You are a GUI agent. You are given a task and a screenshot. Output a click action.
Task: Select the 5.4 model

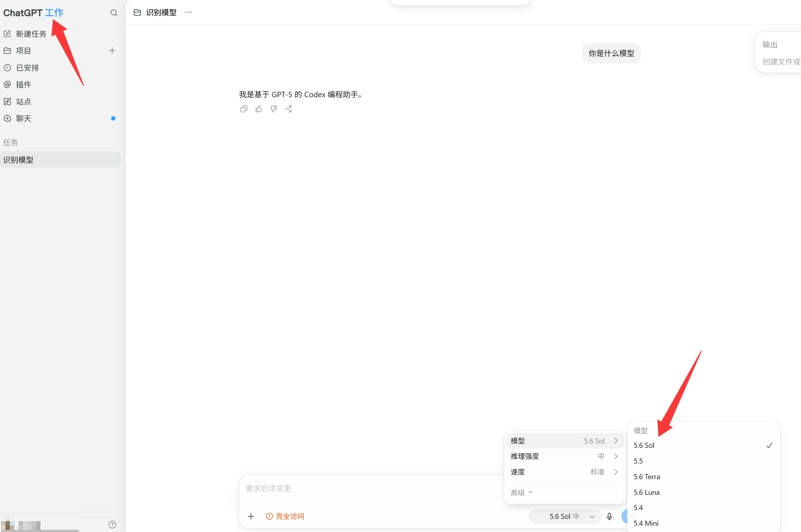703,508
